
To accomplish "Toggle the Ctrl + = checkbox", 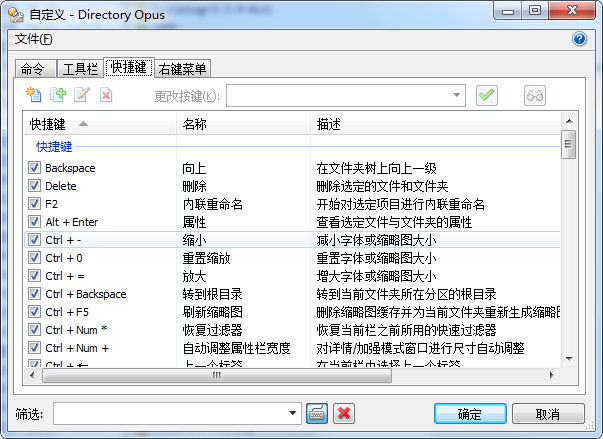I will (34, 276).
